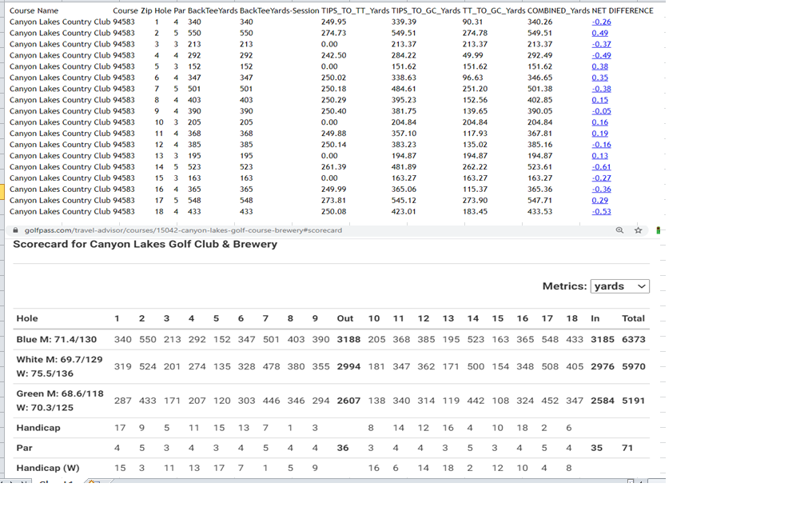Screen dimensions: 812x531
Task: Click the Total column header in scorecard
Action: (x=633, y=318)
